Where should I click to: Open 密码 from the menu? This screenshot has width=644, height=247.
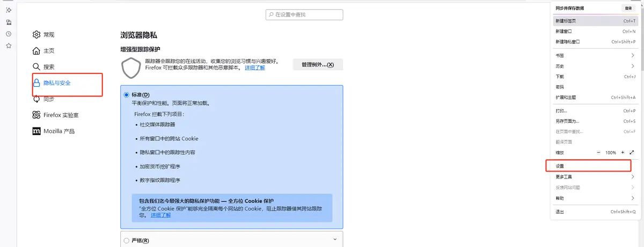pyautogui.click(x=595, y=87)
